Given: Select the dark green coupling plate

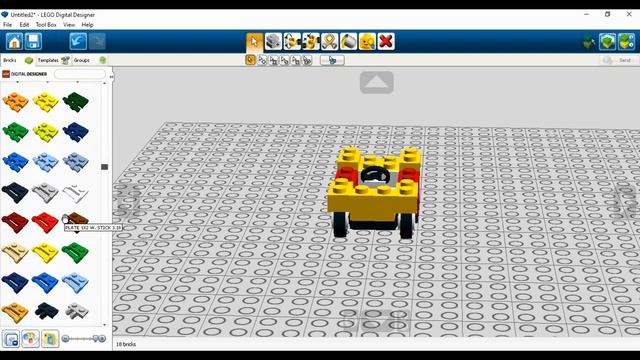Looking at the screenshot, I should pos(76,102).
